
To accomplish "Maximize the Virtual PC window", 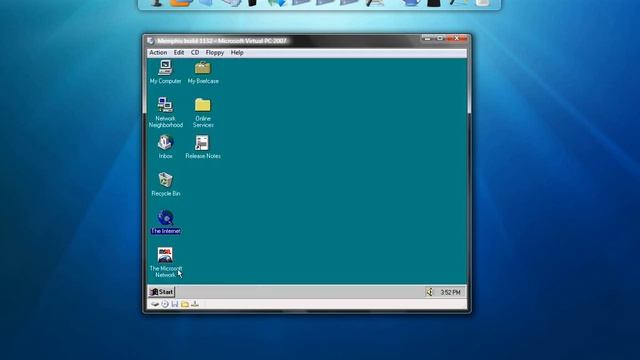I will [440, 38].
